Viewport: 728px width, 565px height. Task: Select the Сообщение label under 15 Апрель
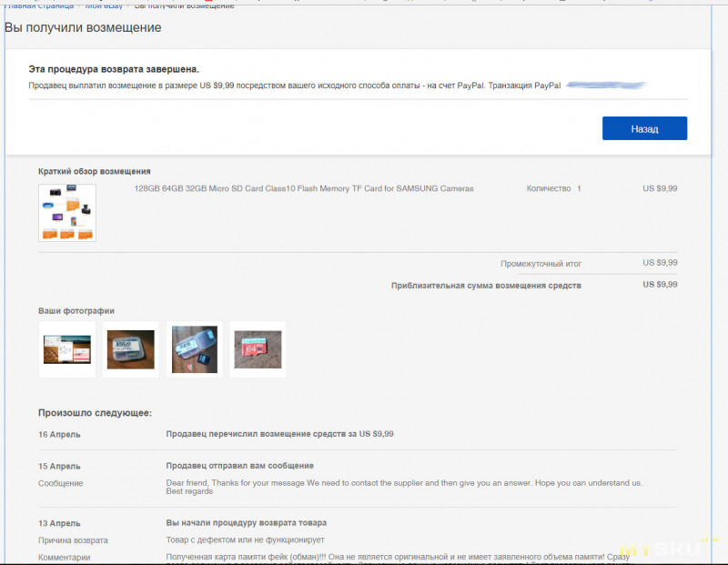click(x=60, y=483)
